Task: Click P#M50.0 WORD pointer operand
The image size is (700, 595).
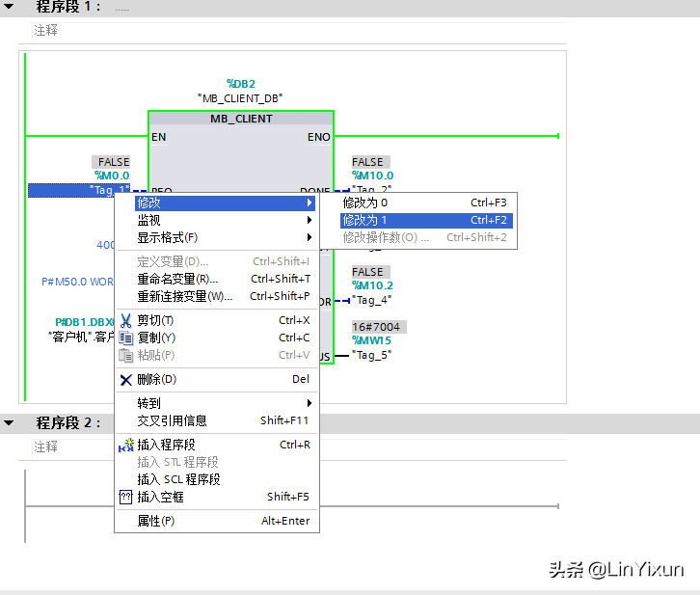Action: pos(78,282)
